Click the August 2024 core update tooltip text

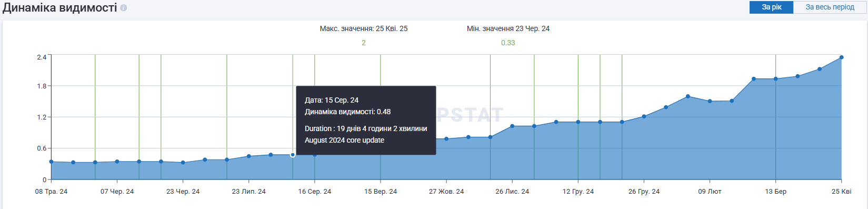click(x=344, y=140)
